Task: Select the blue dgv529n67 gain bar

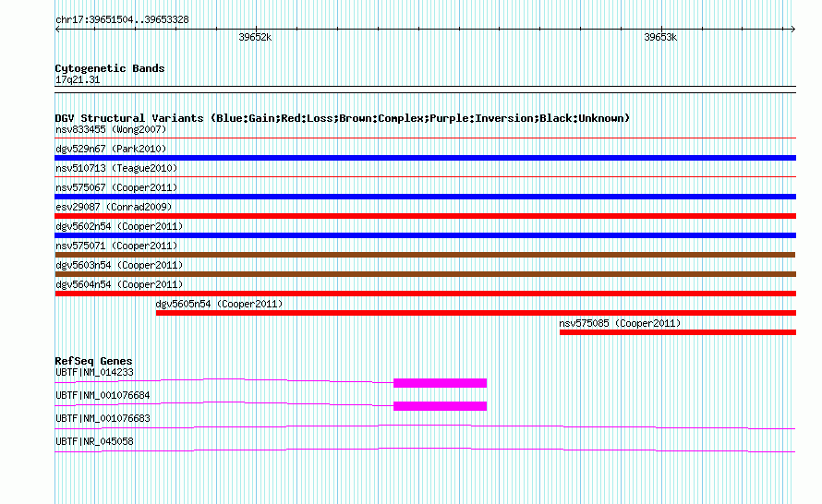Action: [x=425, y=158]
